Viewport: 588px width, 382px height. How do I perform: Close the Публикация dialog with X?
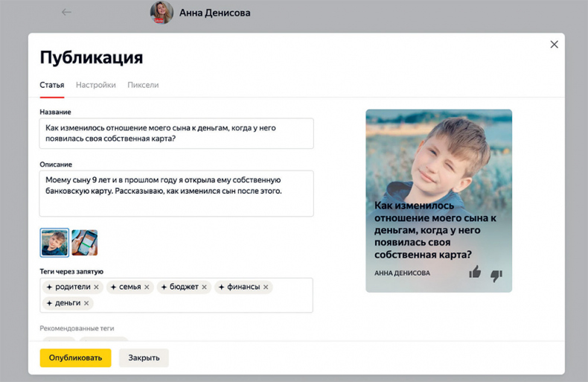(x=554, y=45)
